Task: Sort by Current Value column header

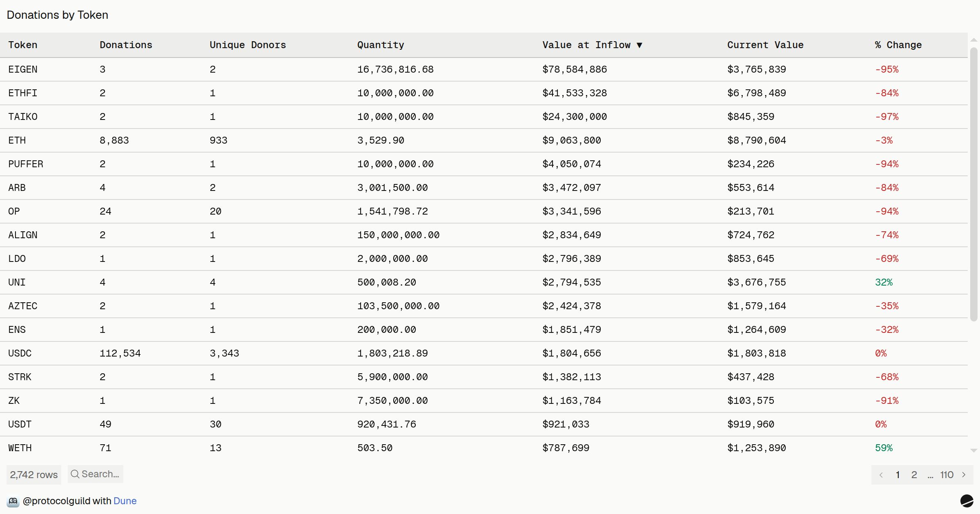Action: point(765,45)
